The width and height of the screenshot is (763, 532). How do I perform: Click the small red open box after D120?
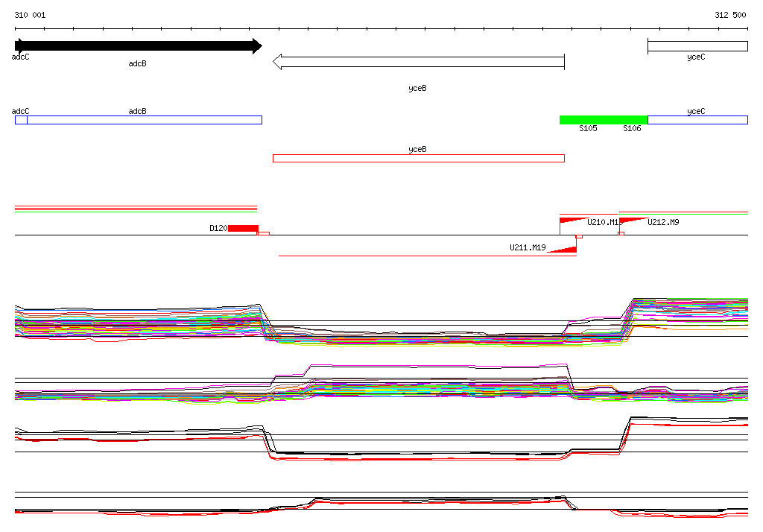tap(263, 234)
